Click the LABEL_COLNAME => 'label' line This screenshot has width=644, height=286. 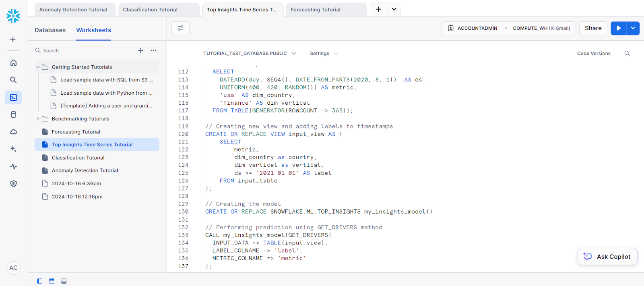click(257, 251)
